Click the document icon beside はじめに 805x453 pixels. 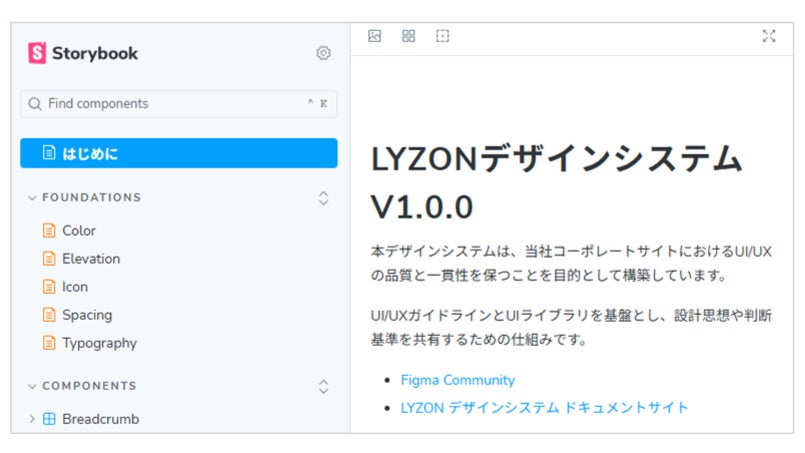coord(49,153)
